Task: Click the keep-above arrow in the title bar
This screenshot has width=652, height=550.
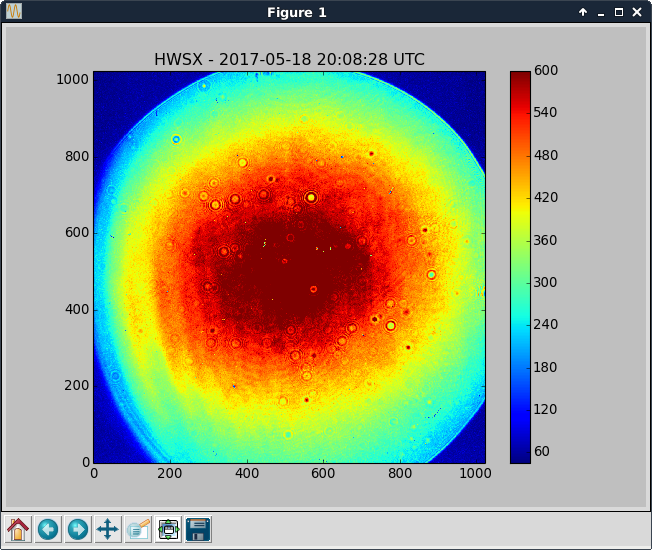Action: click(x=583, y=12)
